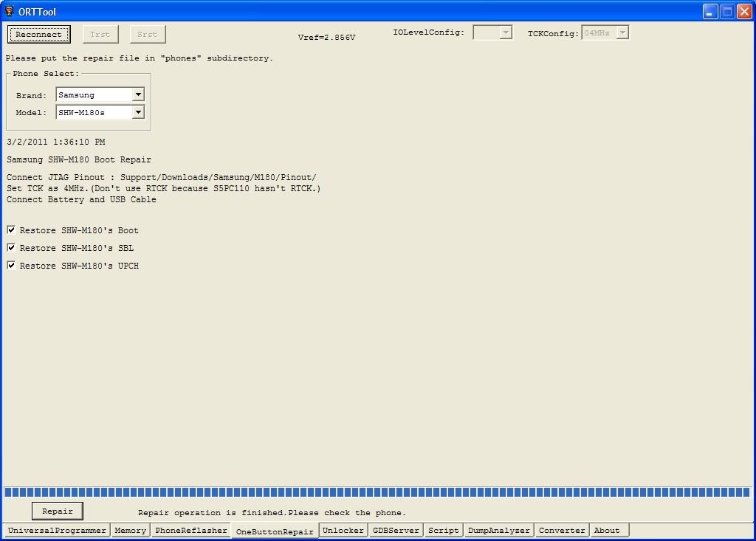Switch to the UniversalProgrammer tab
756x541 pixels.
click(57, 531)
